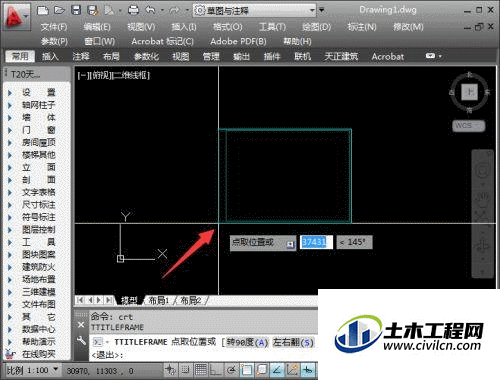Click the wrench icon beside command line

pos(82,340)
